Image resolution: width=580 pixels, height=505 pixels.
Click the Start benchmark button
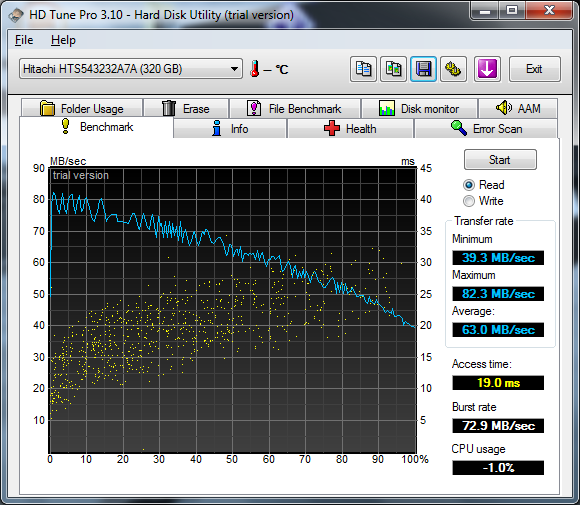pyautogui.click(x=500, y=160)
